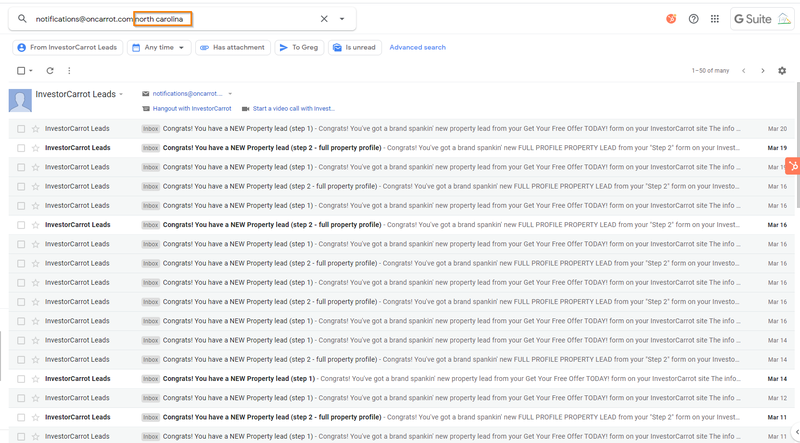Click the side panel expand arrow at bottom right

[x=796, y=432]
